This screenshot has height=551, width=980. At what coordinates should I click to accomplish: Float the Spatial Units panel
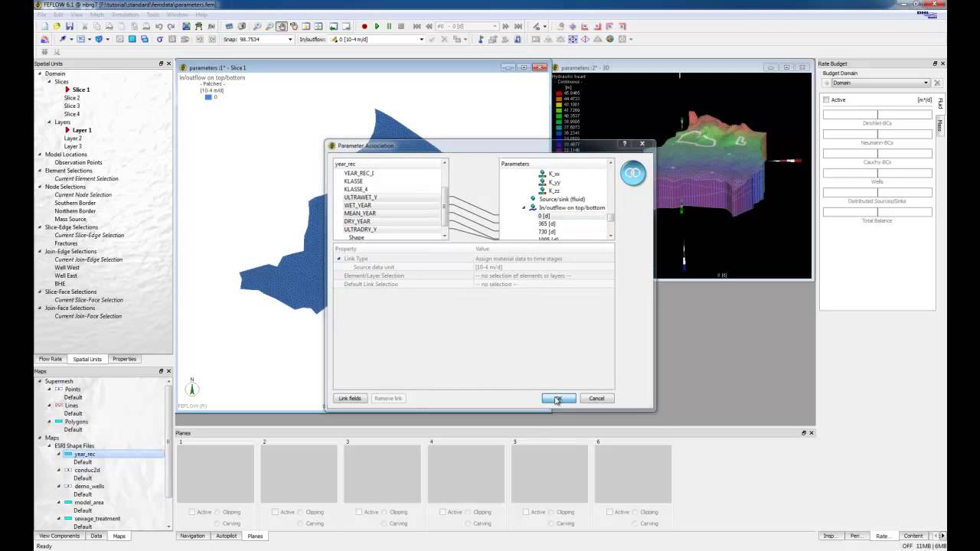pyautogui.click(x=161, y=64)
